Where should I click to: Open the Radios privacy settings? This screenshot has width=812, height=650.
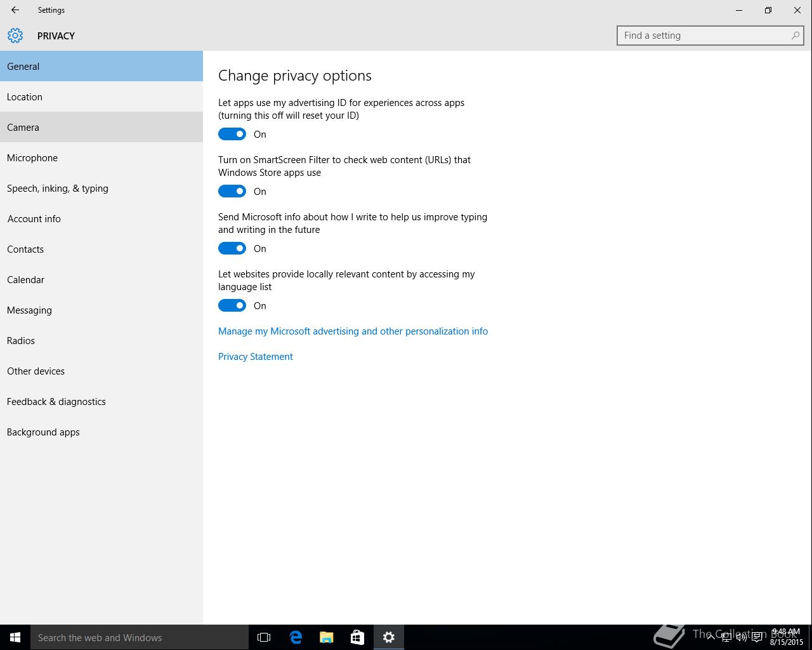pyautogui.click(x=101, y=340)
